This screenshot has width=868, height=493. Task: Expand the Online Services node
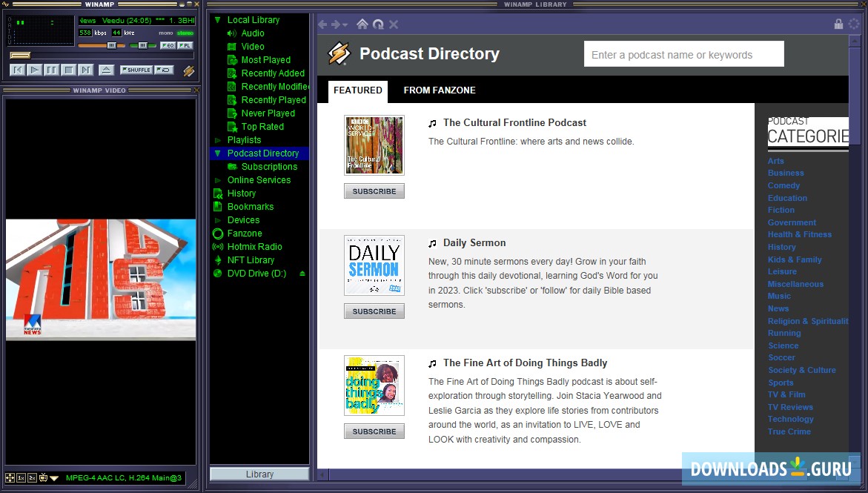click(x=217, y=180)
